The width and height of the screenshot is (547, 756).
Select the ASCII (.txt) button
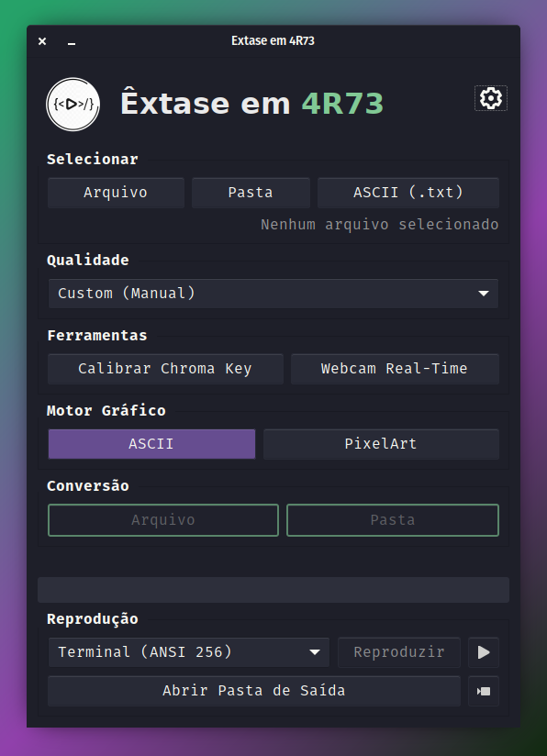408,193
